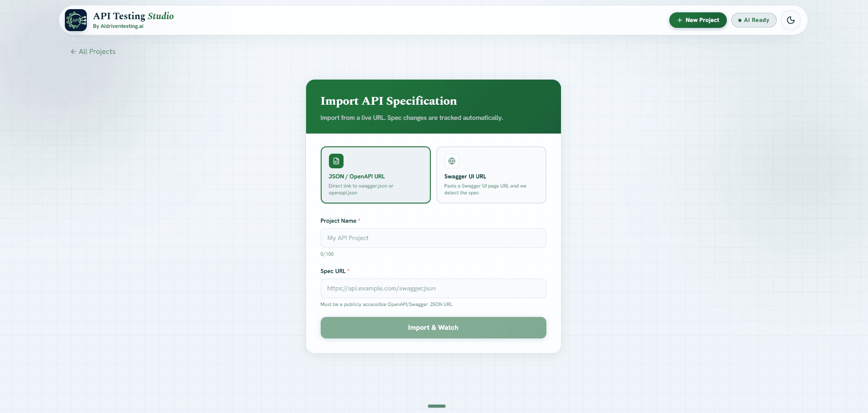
Task: Select the JSON / OpenAPI URL option
Action: (376, 175)
